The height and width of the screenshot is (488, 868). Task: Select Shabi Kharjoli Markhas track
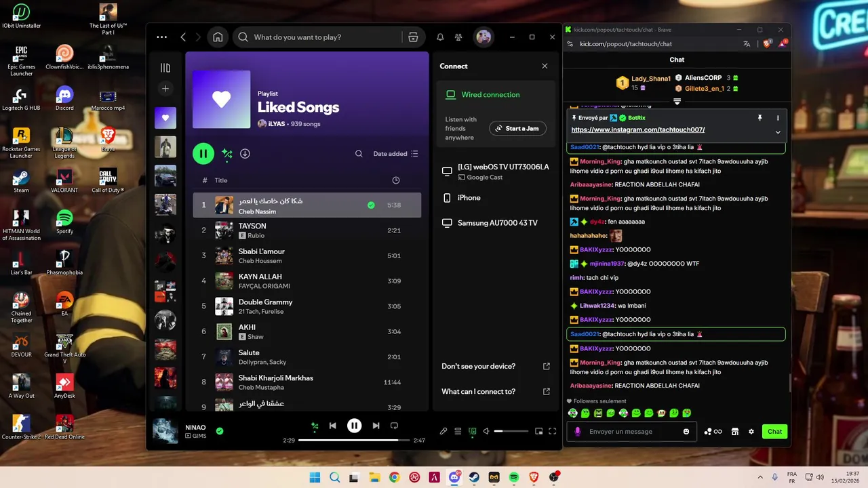click(x=307, y=382)
